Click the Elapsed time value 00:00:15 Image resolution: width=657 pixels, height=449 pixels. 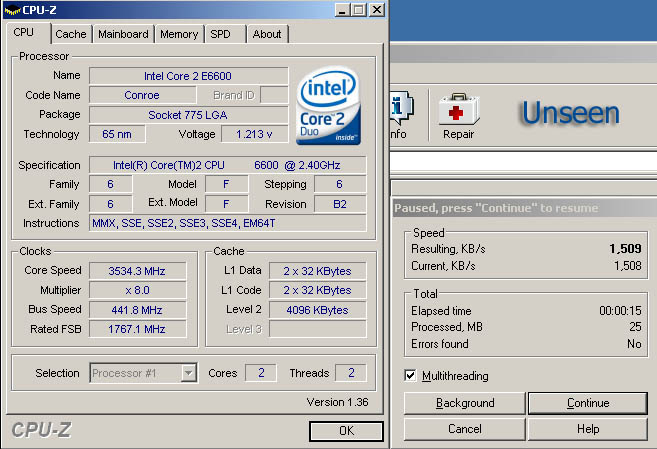coord(620,310)
